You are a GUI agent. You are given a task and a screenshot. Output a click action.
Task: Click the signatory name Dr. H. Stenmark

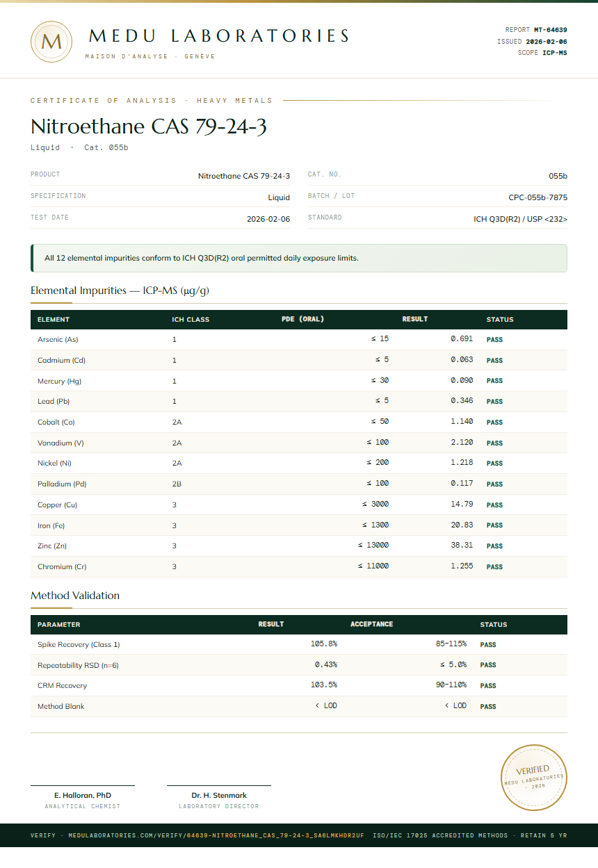[x=219, y=795]
